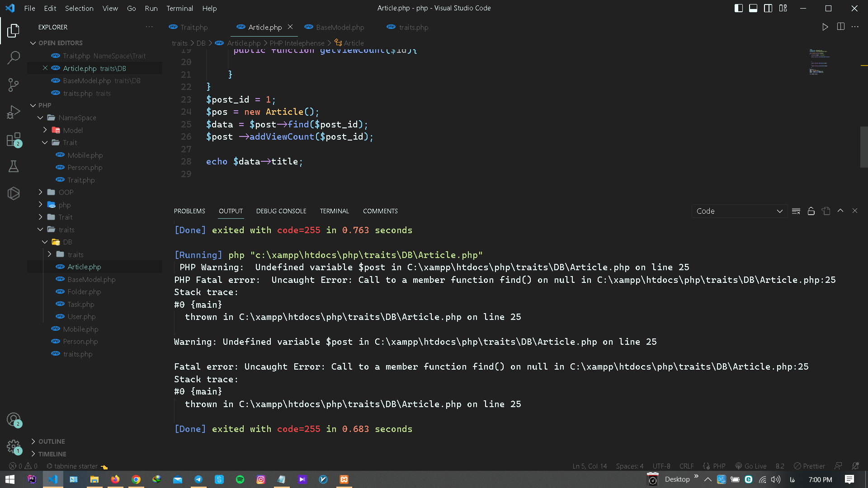Open the Source Control view
Screen dimensions: 868x488
coord(14,84)
